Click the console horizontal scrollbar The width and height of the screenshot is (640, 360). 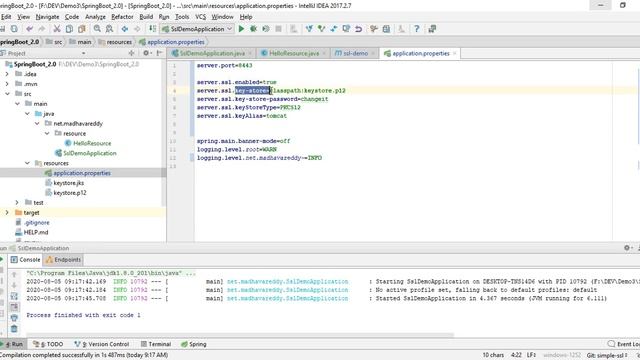pyautogui.click(x=239, y=335)
